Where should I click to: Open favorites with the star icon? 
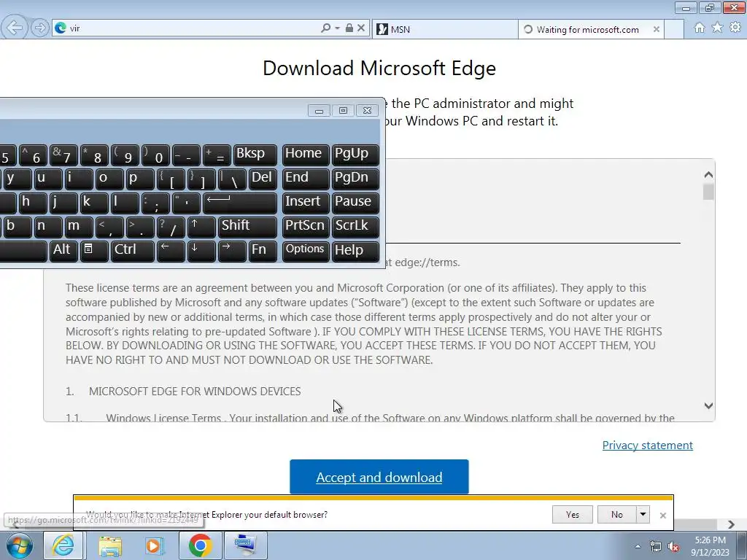tap(717, 28)
